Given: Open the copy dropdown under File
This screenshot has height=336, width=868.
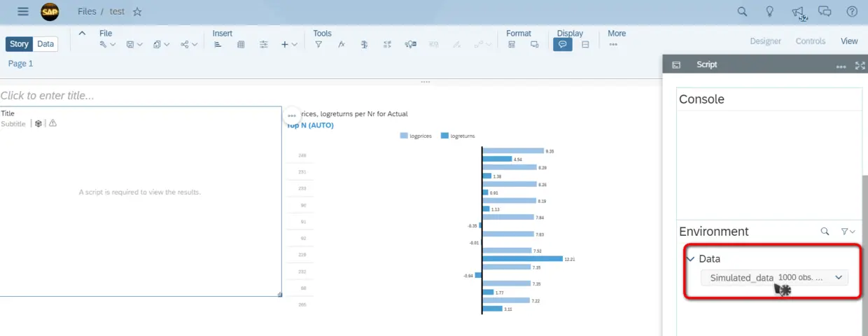Looking at the screenshot, I should (161, 45).
